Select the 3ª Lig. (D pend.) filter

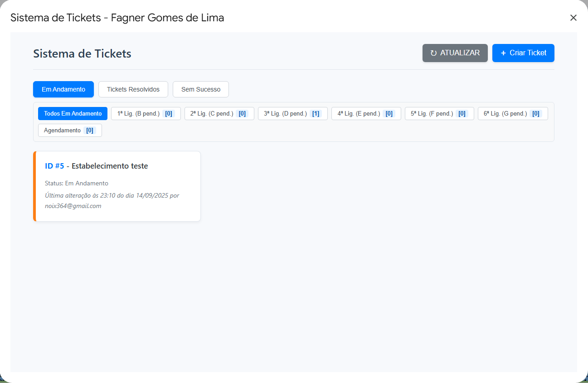pyautogui.click(x=292, y=113)
